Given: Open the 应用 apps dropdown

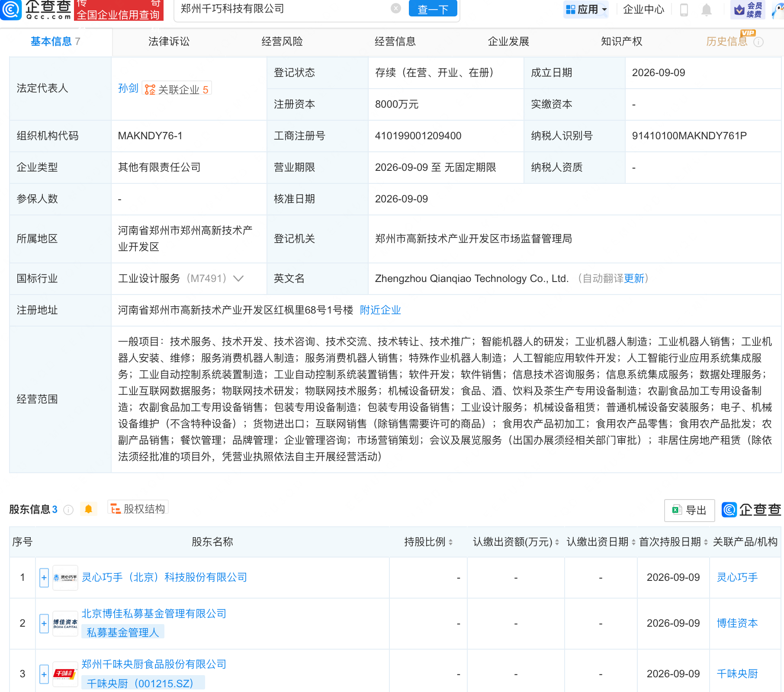Looking at the screenshot, I should (x=586, y=9).
